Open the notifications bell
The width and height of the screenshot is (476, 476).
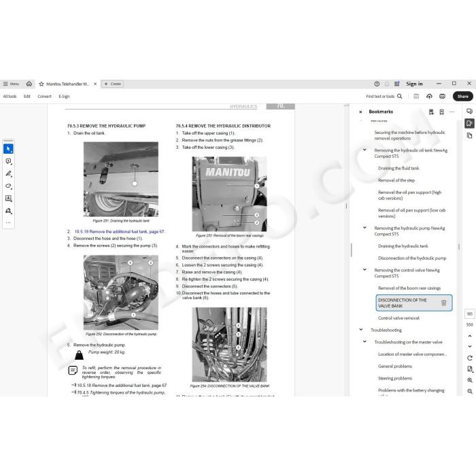pos(387,84)
